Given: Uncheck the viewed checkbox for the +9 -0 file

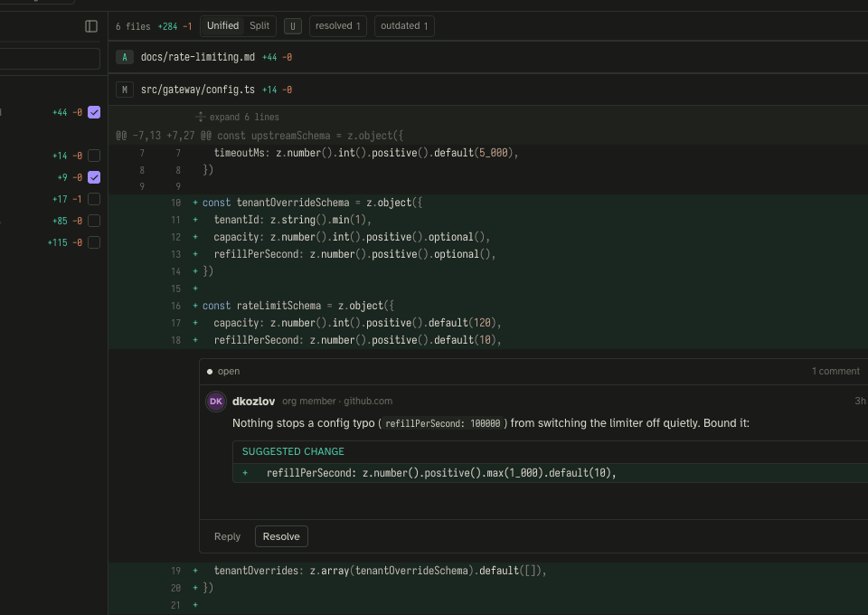Looking at the screenshot, I should click(x=94, y=177).
